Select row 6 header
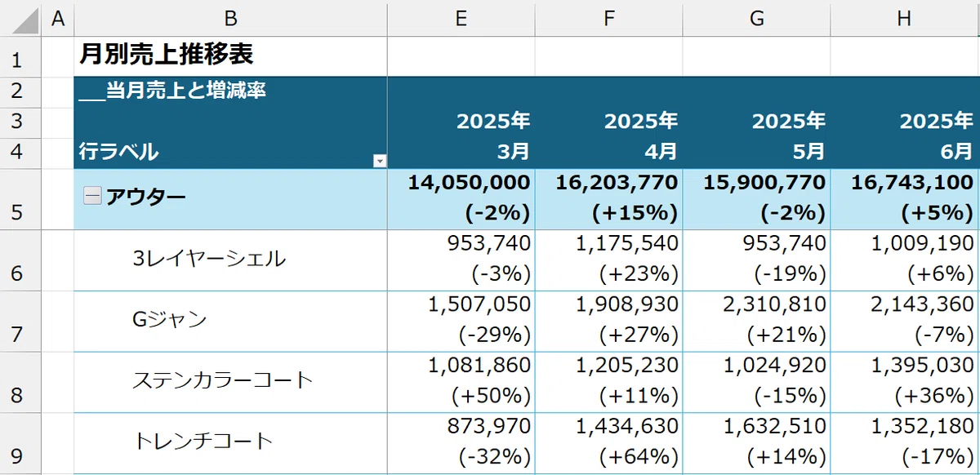980x475 pixels. tap(20, 260)
